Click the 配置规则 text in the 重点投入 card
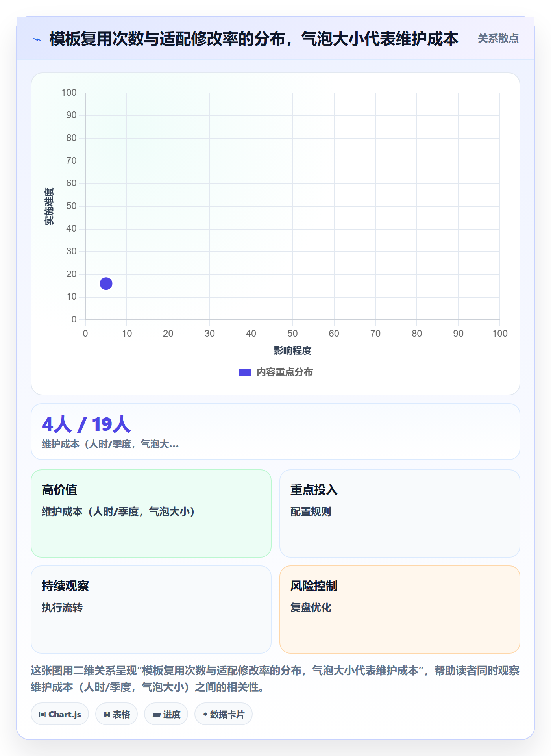The image size is (551, 756). 311,511
